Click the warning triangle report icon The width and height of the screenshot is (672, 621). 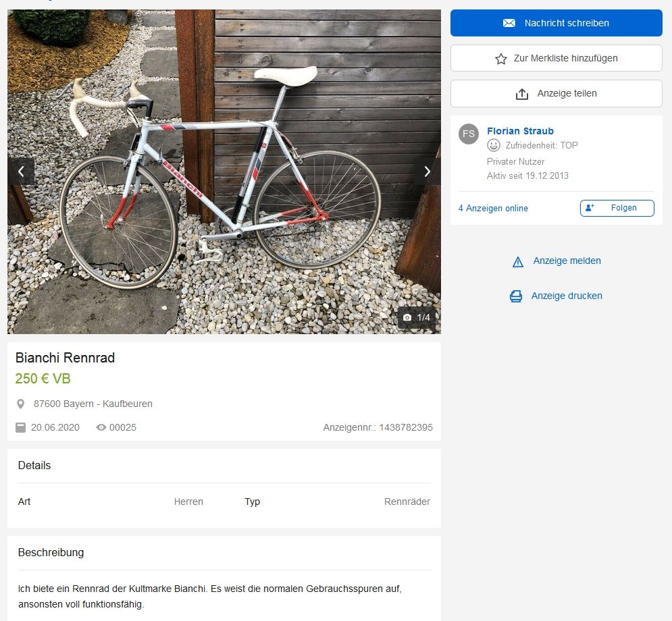(x=518, y=262)
